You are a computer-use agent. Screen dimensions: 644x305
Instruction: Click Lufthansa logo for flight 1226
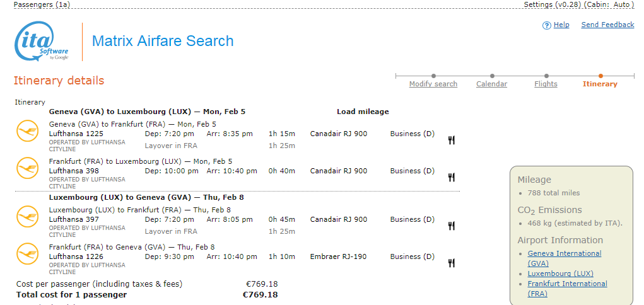coord(27,253)
